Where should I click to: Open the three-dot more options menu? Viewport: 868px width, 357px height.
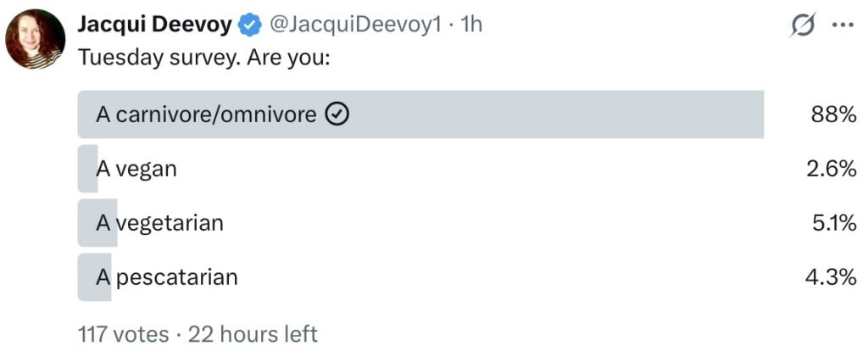842,25
